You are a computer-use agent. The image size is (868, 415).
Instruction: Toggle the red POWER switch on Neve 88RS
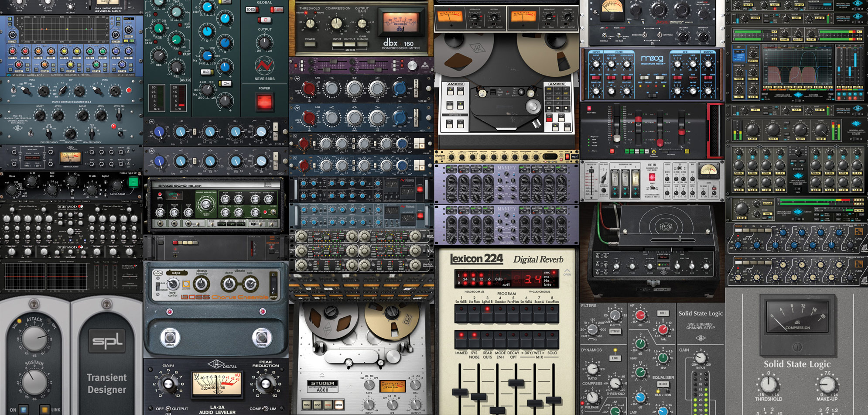[x=264, y=102]
